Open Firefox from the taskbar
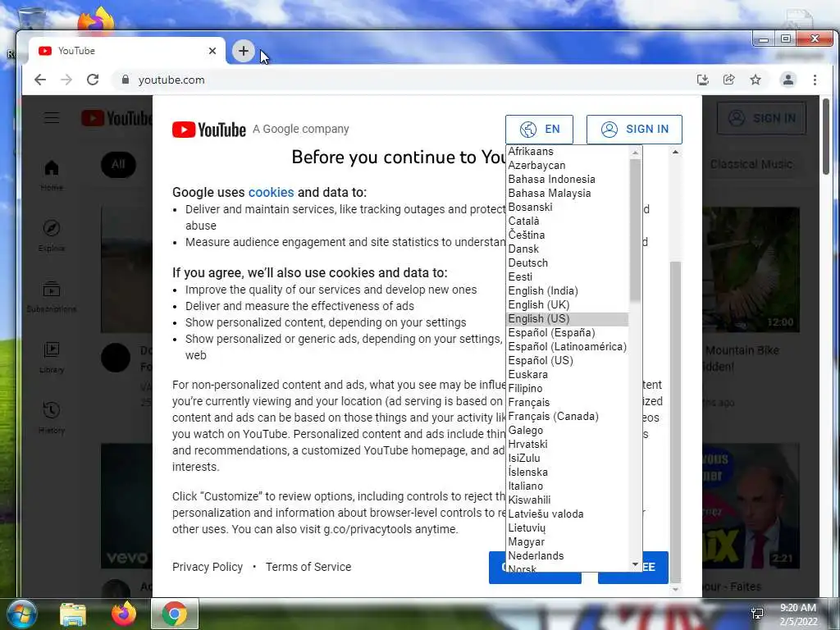The height and width of the screenshot is (630, 840). click(123, 614)
